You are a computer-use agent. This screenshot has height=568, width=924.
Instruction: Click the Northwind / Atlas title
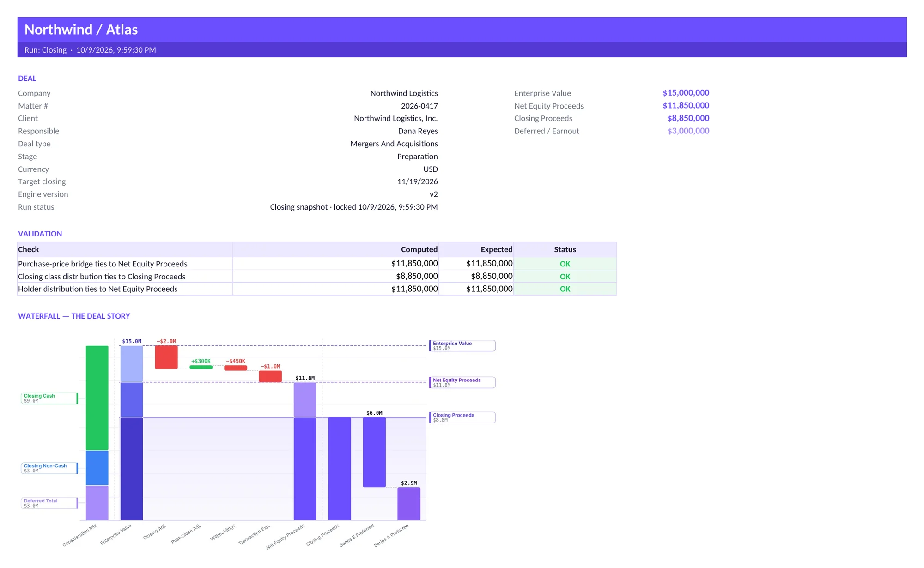[81, 30]
